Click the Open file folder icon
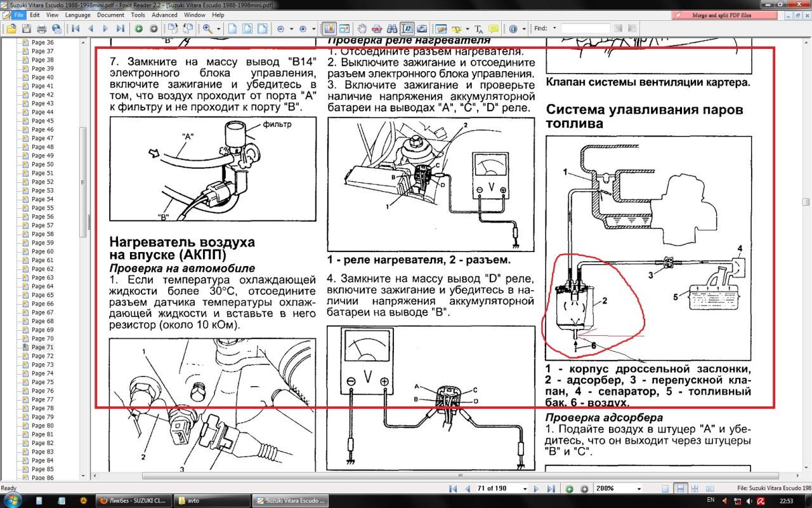Screen dimensions: 812x508 (x=11, y=29)
